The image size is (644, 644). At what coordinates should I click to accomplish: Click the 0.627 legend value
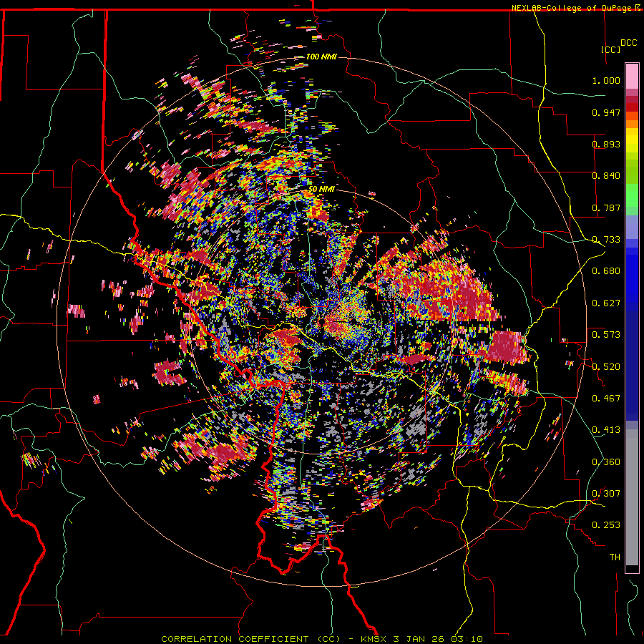pos(606,303)
